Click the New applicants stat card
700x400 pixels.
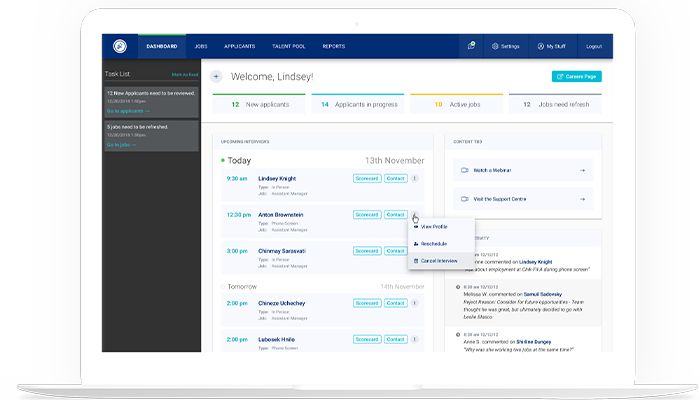[257, 102]
